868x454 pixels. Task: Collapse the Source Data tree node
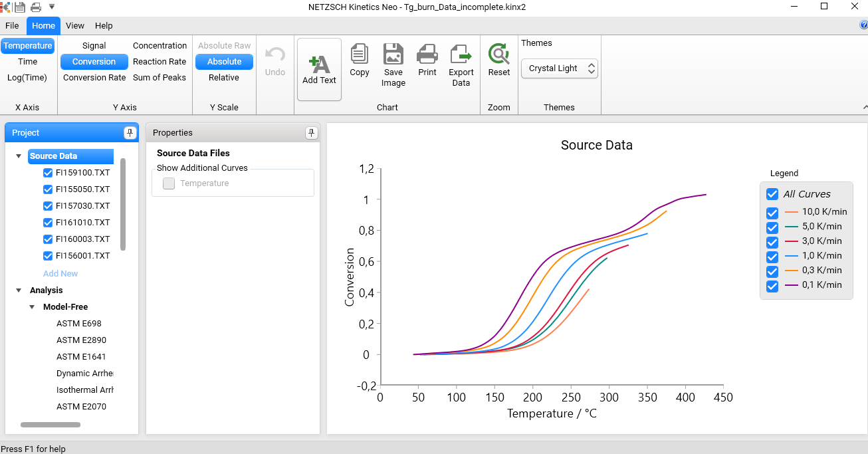[x=18, y=156]
